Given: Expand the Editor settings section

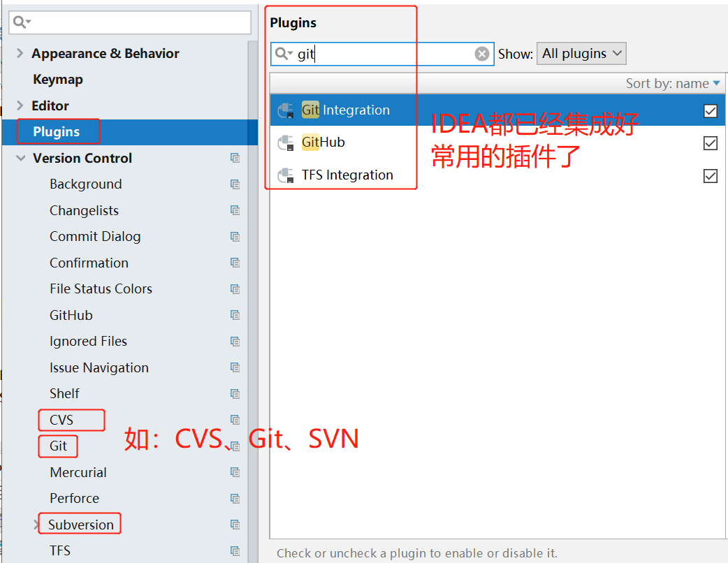Looking at the screenshot, I should [20, 105].
